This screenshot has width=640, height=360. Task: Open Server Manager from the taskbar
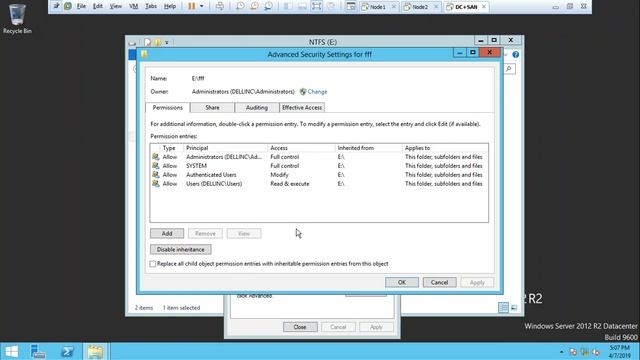[38, 351]
